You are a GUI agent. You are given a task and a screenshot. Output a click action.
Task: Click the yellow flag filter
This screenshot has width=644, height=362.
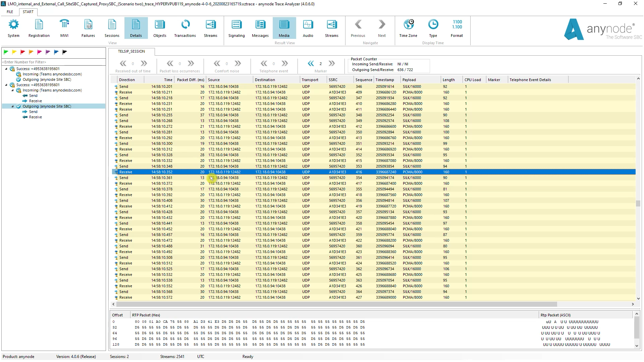click(14, 52)
